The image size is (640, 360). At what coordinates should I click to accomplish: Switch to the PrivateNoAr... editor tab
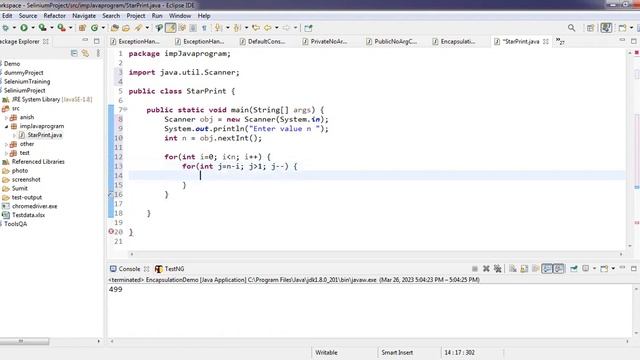325,41
